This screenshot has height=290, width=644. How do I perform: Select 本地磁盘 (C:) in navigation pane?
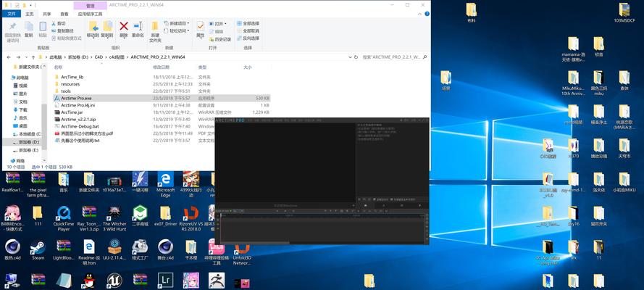pyautogui.click(x=28, y=134)
